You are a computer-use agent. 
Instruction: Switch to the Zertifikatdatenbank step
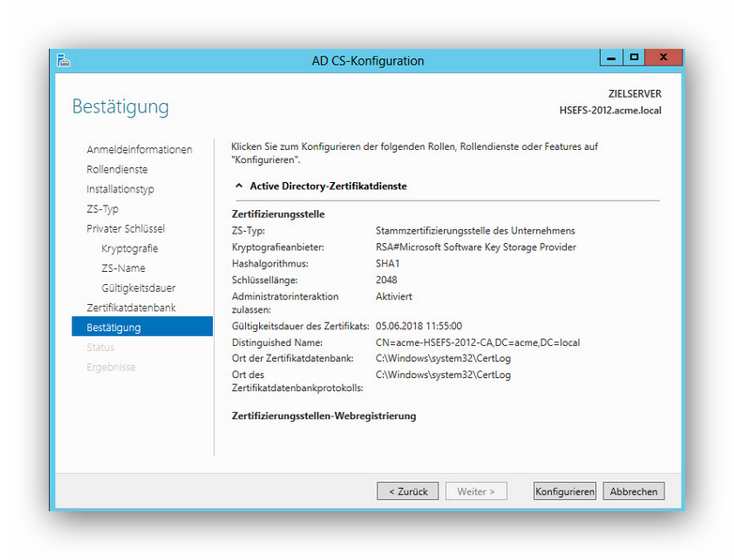coord(130,308)
